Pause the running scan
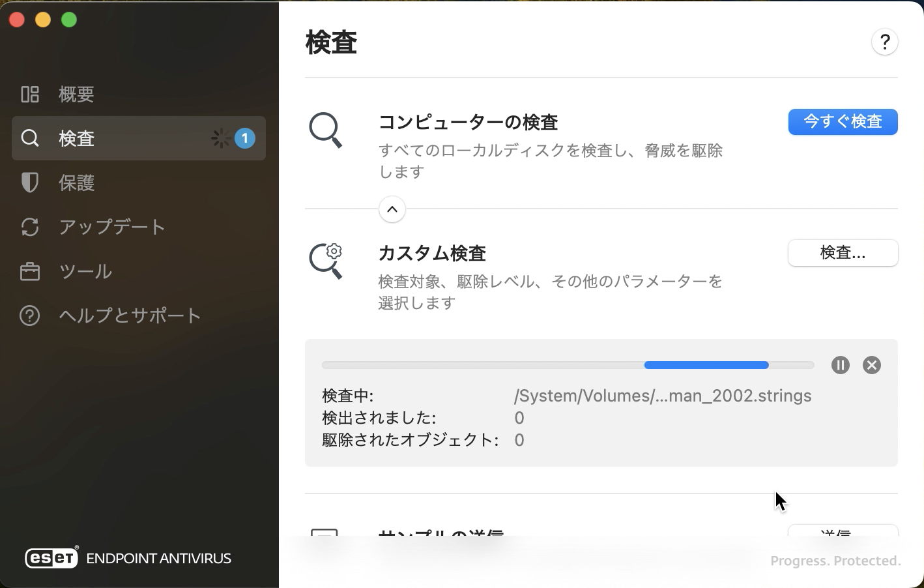This screenshot has width=924, height=588. (x=840, y=365)
